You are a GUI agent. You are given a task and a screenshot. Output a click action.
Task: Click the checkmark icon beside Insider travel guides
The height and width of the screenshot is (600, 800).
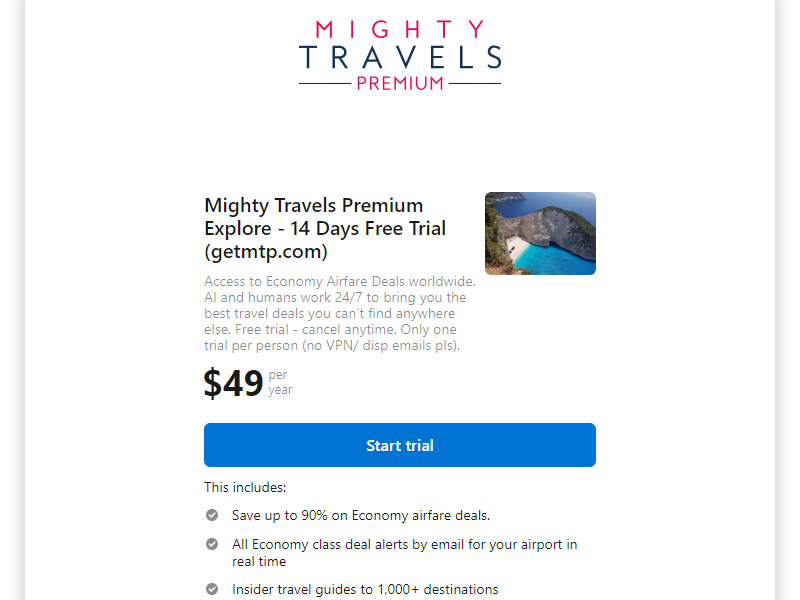tap(212, 589)
